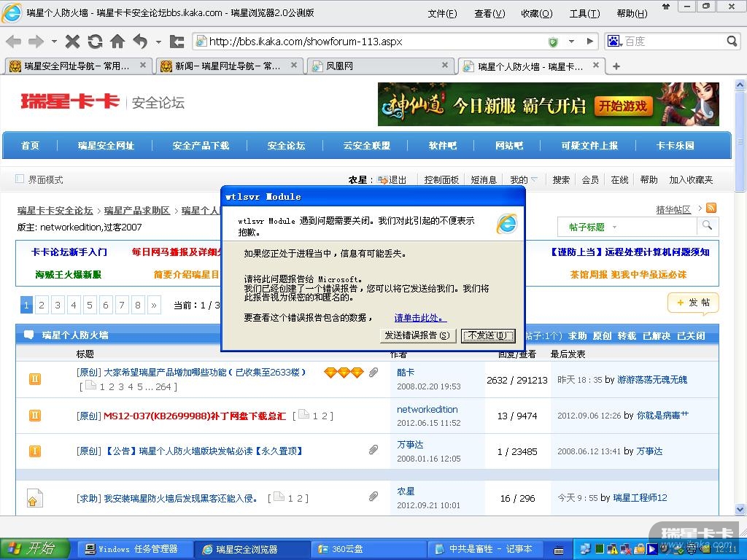747x560 pixels.
Task: Switch to the 凤凰网 tab
Action: pos(379,66)
